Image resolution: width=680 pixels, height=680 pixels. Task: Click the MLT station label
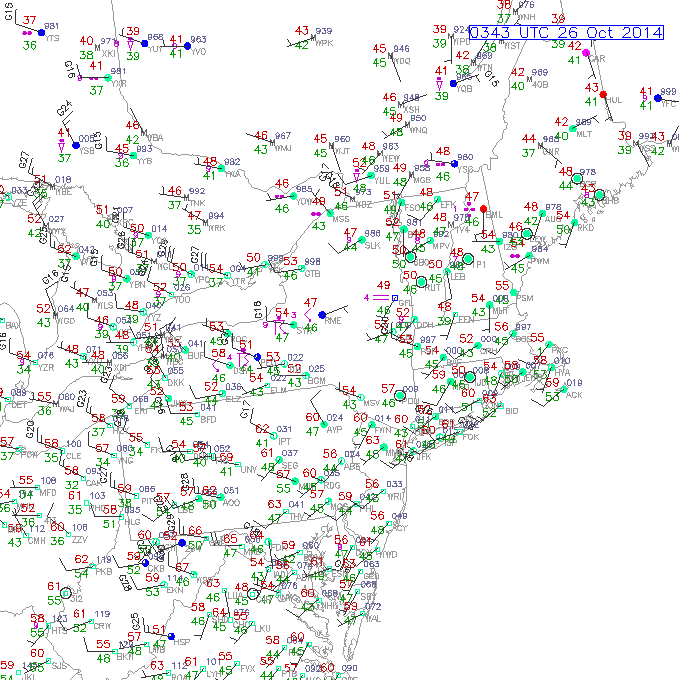pyautogui.click(x=584, y=134)
